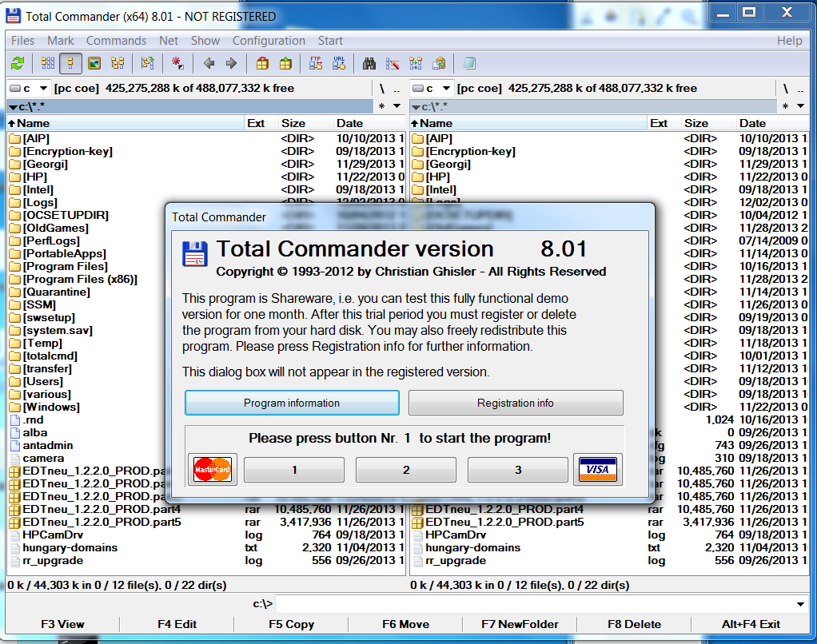817x644 pixels.
Task: Click the red asterisk toolbar icon
Action: click(x=177, y=63)
